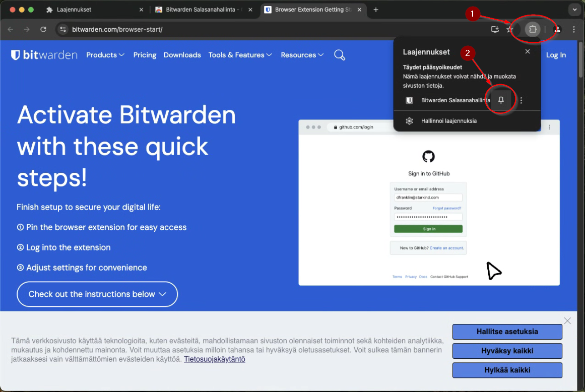Click the Bitwarden logo
Image resolution: width=585 pixels, height=392 pixels.
point(44,55)
